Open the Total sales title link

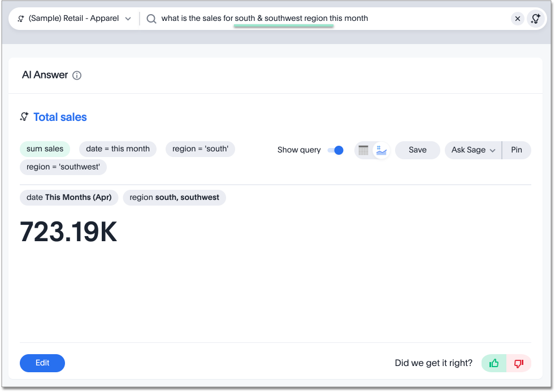click(60, 117)
